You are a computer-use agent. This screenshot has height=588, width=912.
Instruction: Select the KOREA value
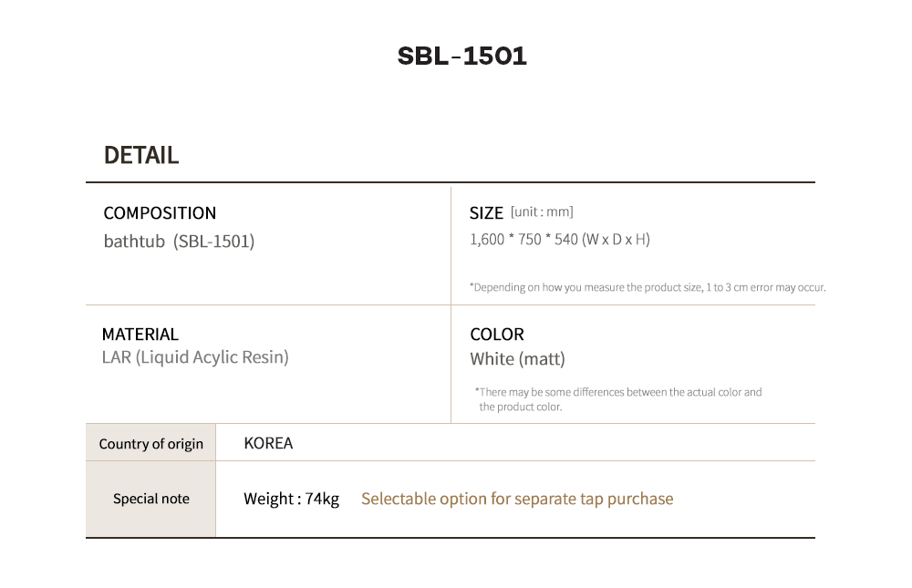(x=268, y=444)
